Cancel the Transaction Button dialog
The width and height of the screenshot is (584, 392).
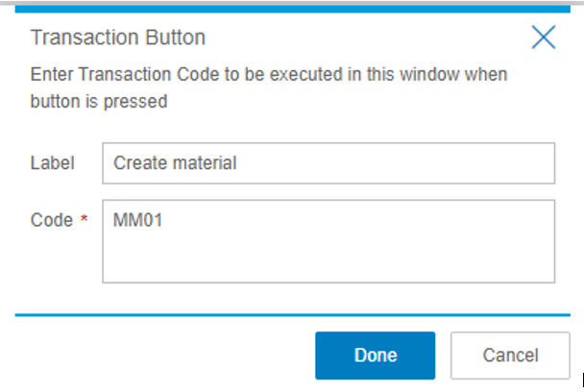(510, 355)
